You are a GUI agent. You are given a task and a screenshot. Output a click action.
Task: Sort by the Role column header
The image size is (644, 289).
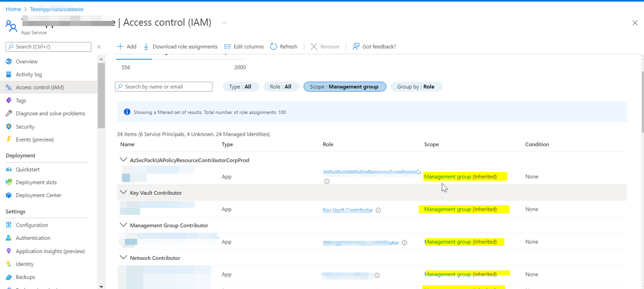click(x=328, y=144)
